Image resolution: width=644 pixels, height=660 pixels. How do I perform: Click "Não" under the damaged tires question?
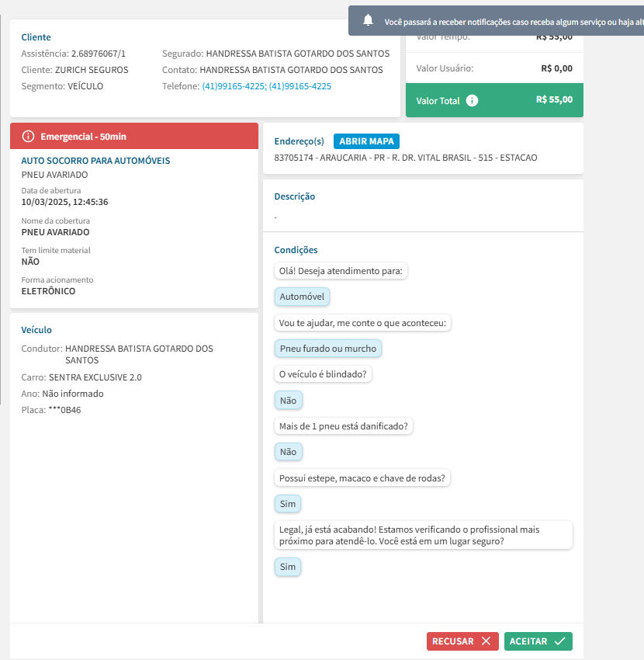288,452
